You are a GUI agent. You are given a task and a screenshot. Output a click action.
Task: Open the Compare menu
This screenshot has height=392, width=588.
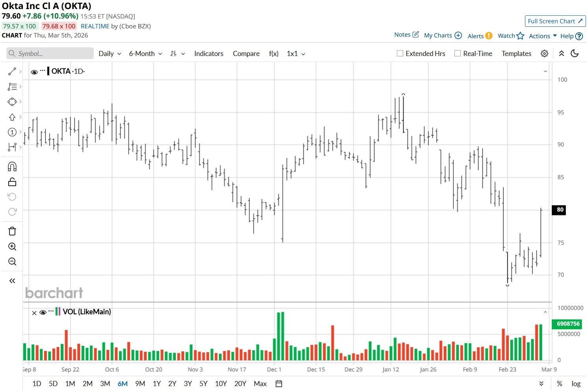point(246,54)
